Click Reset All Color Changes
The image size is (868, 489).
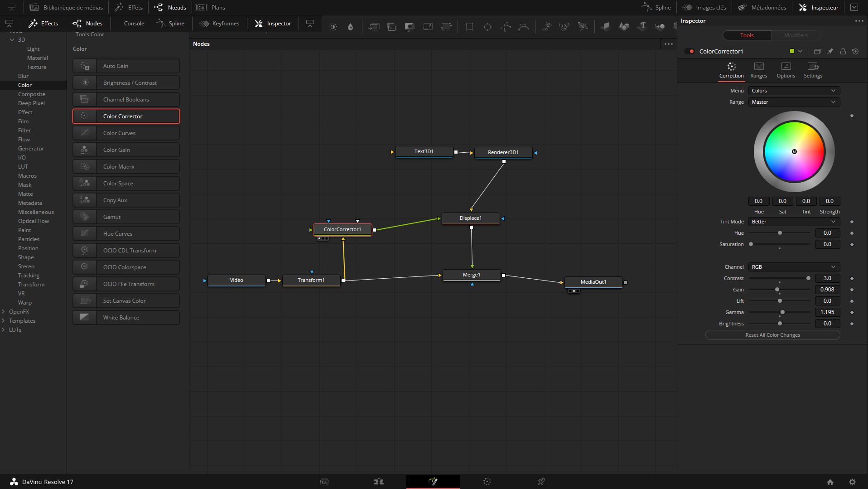pyautogui.click(x=772, y=335)
